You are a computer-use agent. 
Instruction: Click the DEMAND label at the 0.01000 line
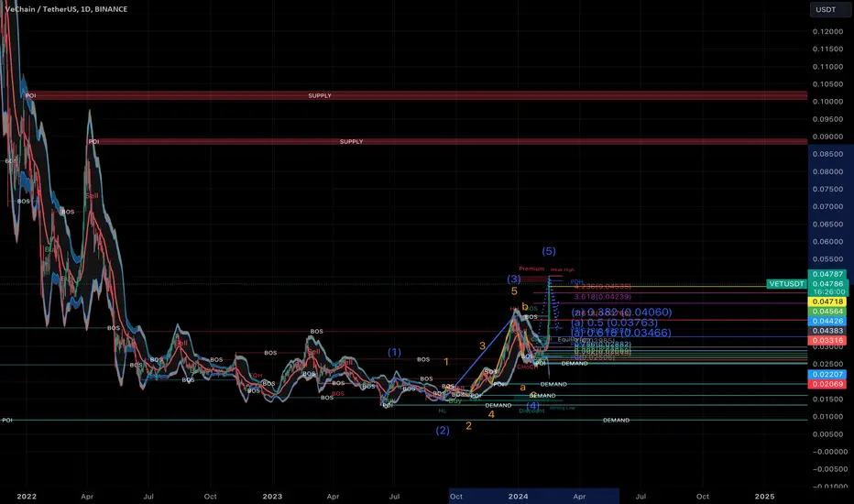pyautogui.click(x=616, y=420)
